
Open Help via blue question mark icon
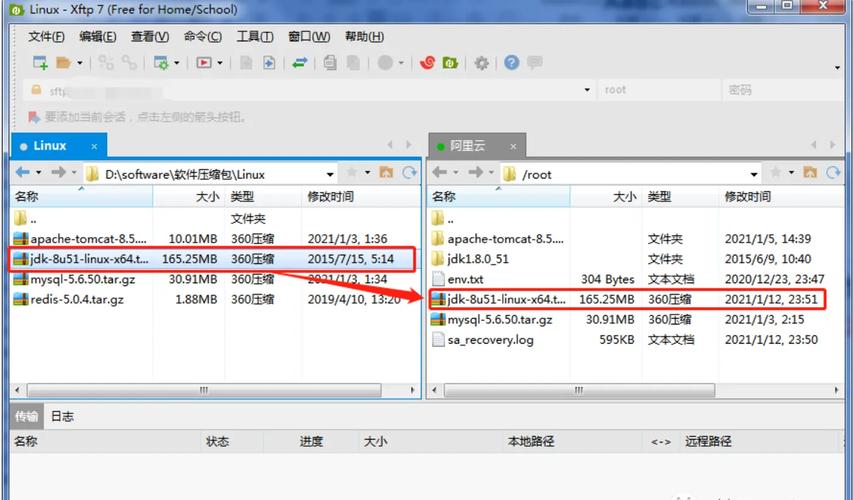click(511, 63)
